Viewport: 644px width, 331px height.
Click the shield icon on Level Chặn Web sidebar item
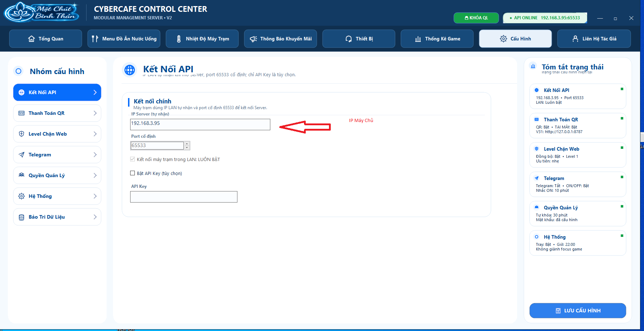tap(21, 134)
